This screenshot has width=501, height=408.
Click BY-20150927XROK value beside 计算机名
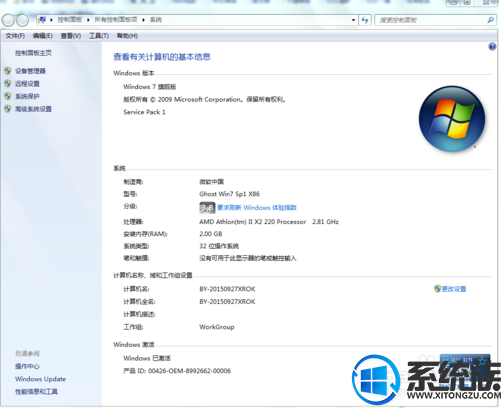(x=227, y=289)
